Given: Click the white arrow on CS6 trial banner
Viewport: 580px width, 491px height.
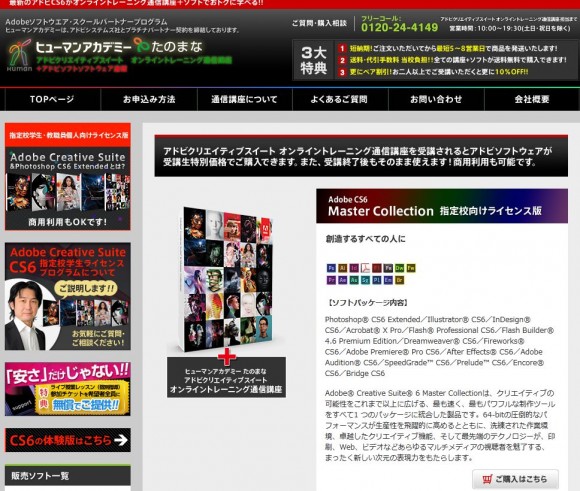Looking at the screenshot, I should (121, 440).
